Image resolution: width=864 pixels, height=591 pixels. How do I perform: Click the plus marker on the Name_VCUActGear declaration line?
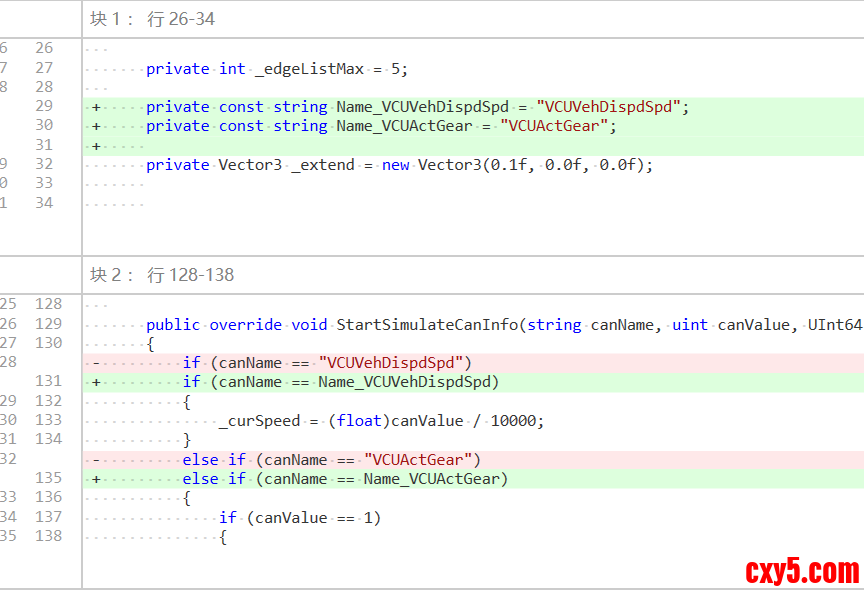pyautogui.click(x=96, y=126)
